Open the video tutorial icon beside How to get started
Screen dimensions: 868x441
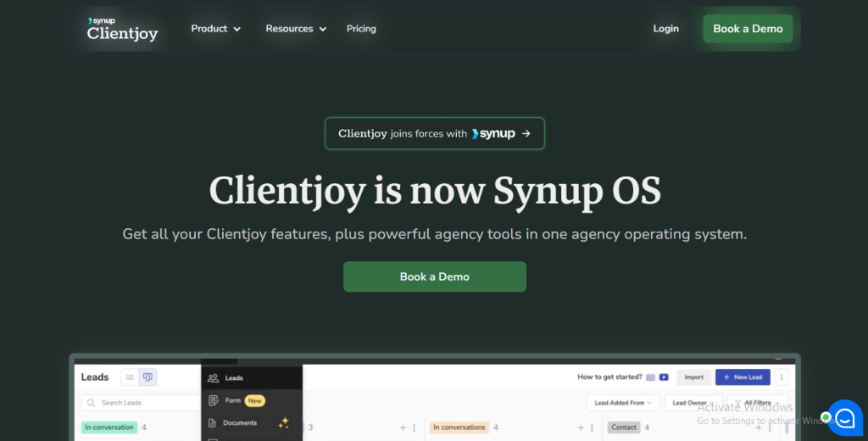[664, 377]
